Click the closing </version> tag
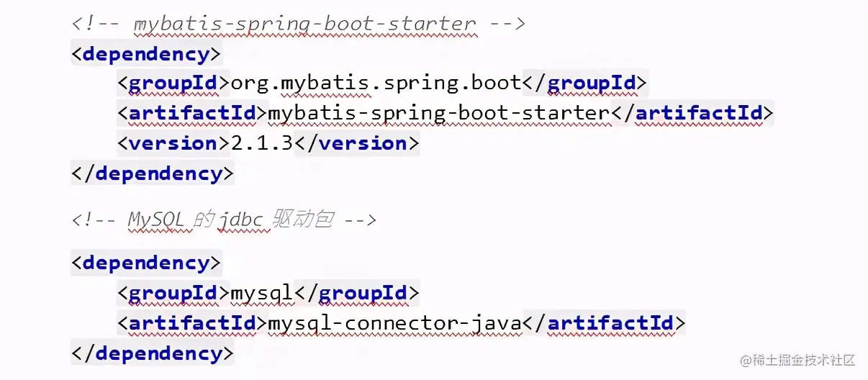This screenshot has width=868, height=380. (x=356, y=143)
